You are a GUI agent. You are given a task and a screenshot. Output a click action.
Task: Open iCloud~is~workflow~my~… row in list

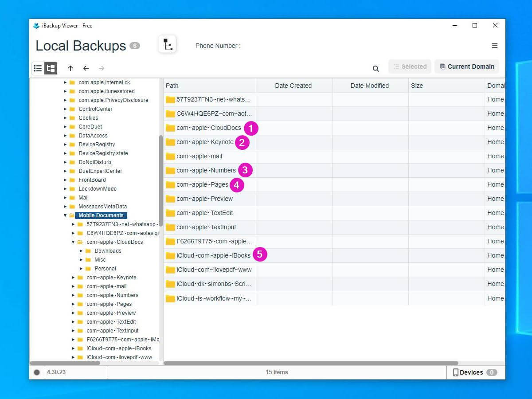(334, 298)
